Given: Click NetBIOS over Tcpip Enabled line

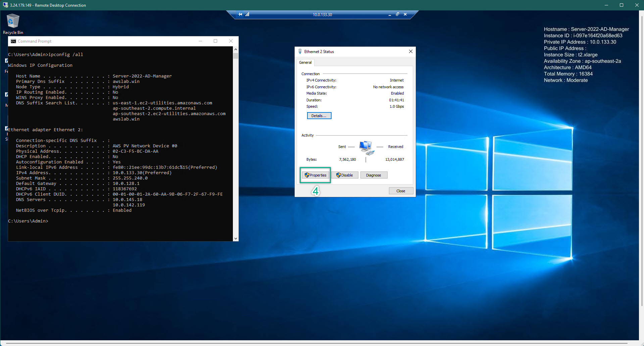Looking at the screenshot, I should 74,210.
